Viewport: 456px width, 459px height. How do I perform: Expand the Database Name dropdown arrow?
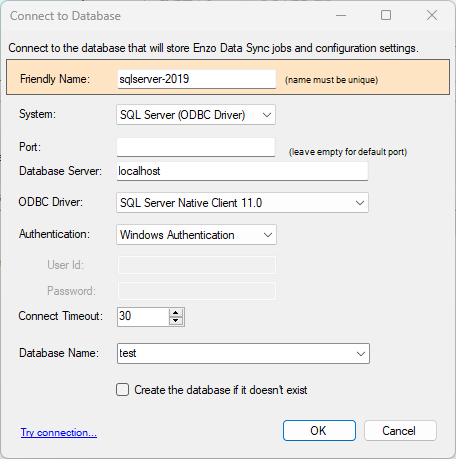(x=361, y=354)
